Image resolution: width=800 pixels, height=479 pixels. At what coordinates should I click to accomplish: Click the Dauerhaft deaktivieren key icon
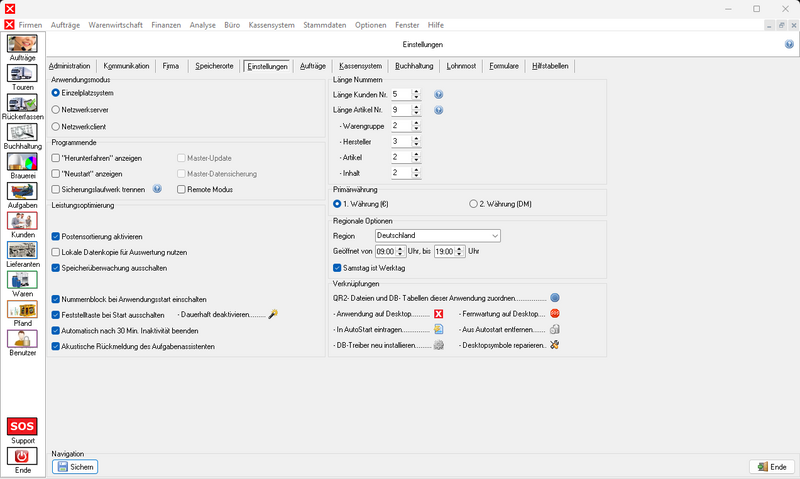click(x=273, y=314)
